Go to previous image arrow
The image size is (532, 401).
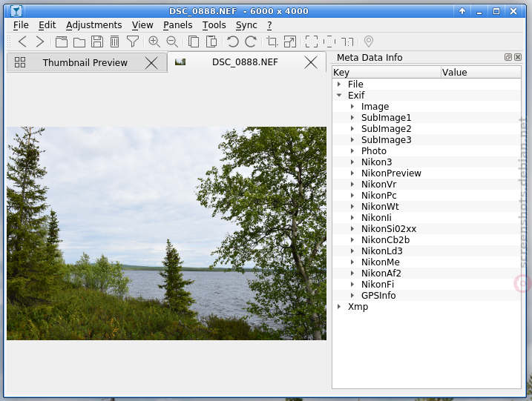pos(22,42)
